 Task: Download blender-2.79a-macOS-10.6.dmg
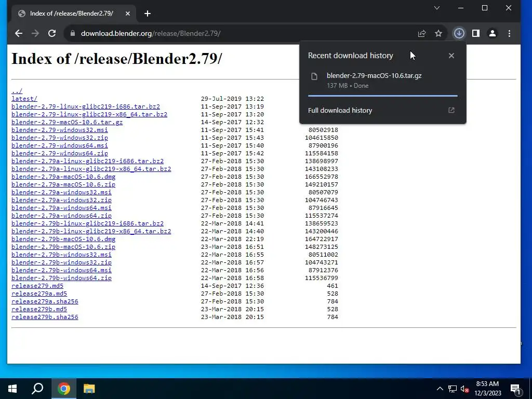pos(63,177)
